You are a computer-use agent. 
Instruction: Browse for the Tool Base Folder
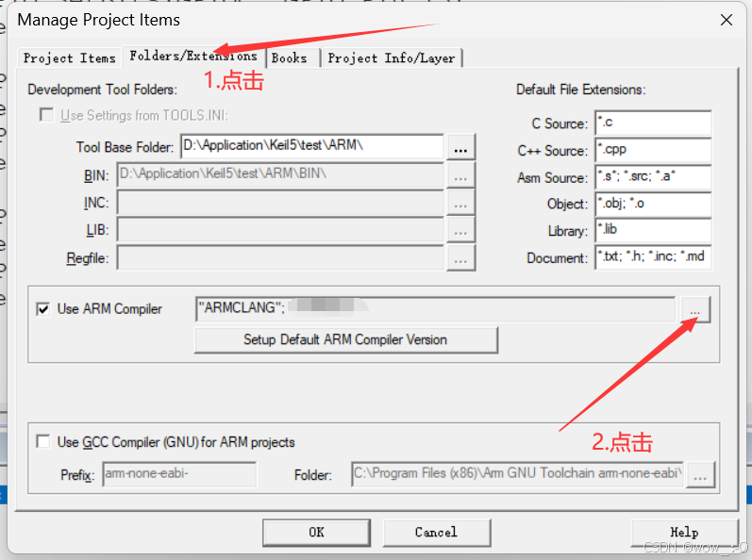(460, 146)
